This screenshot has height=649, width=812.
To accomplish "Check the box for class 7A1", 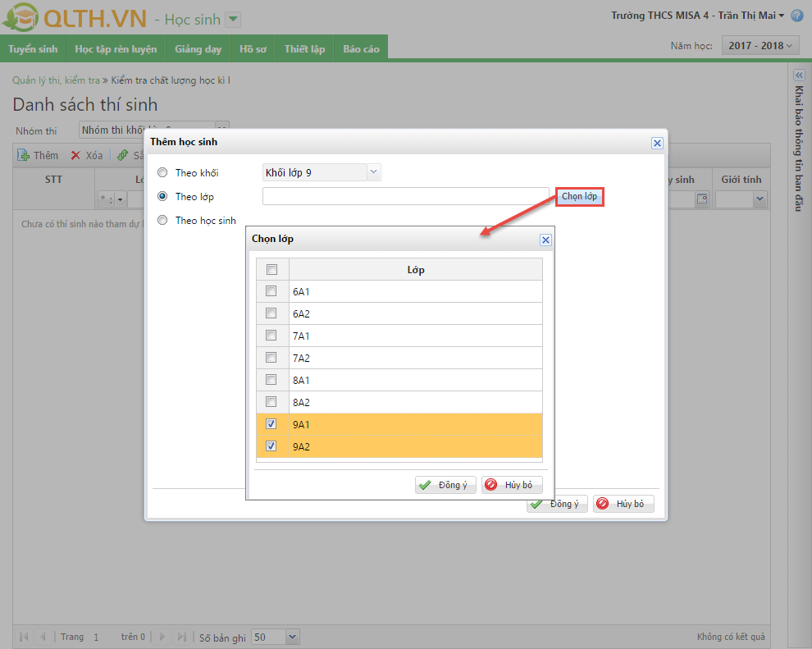I will tap(271, 335).
